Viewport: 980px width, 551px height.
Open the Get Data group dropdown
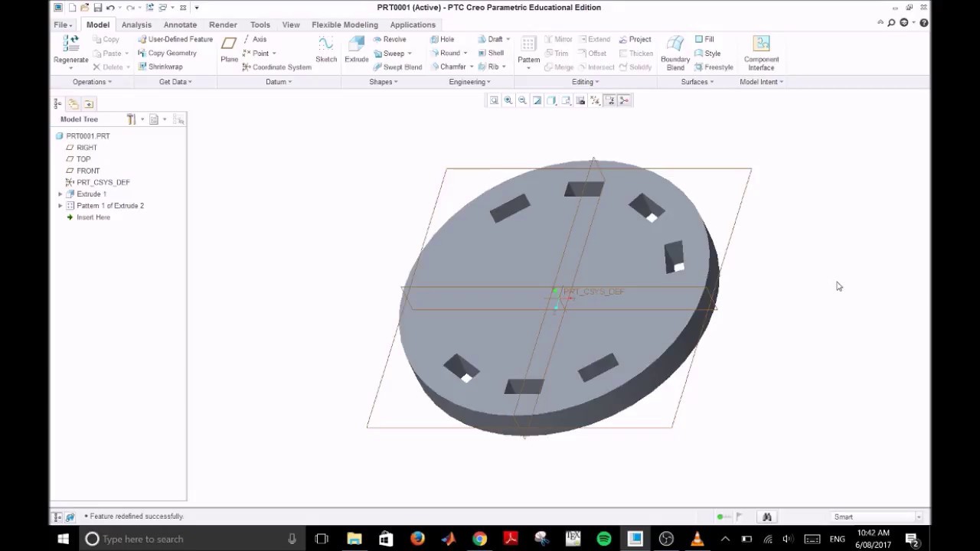coord(175,82)
